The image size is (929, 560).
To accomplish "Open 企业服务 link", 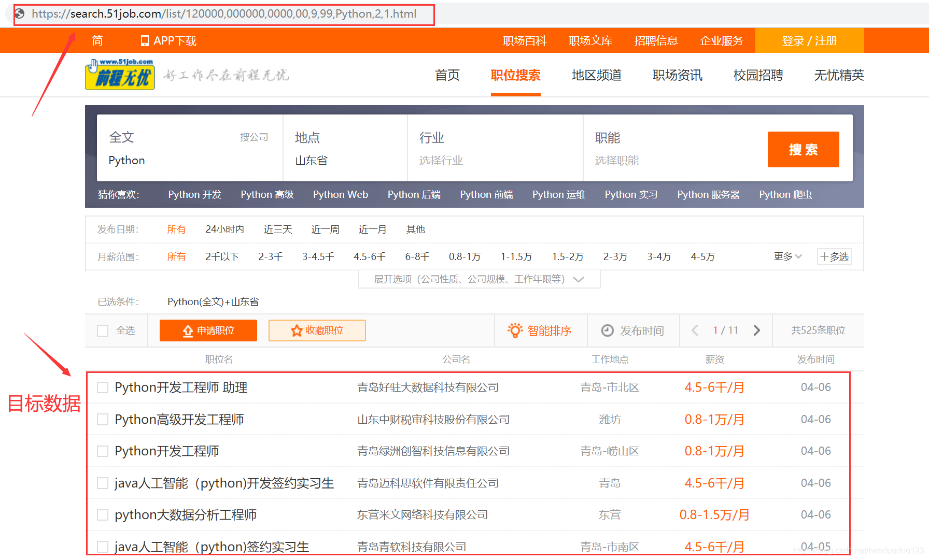I will tap(722, 41).
